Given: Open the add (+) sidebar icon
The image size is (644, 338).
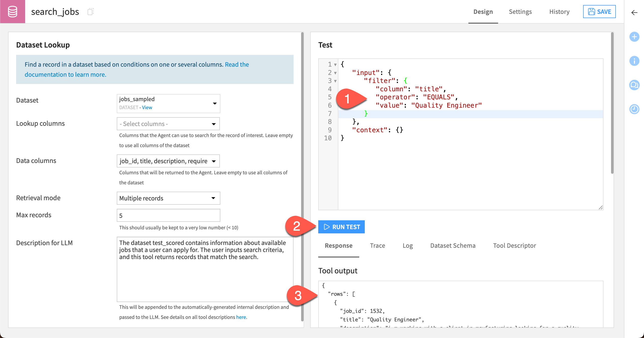Looking at the screenshot, I should [634, 37].
